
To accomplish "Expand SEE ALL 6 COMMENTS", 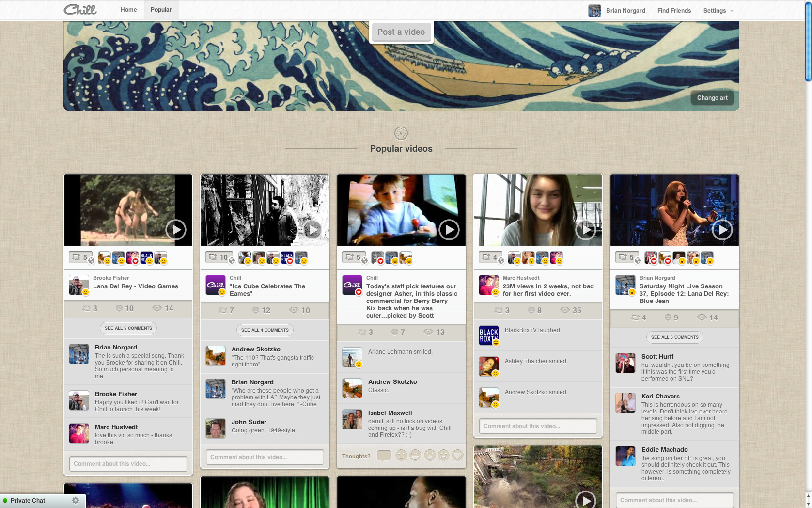I will coord(675,337).
